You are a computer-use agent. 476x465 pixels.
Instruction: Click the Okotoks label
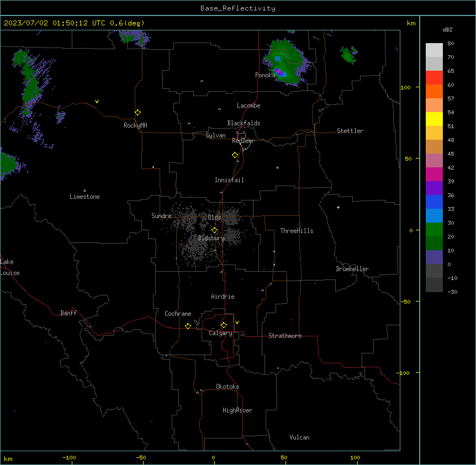pyautogui.click(x=228, y=387)
